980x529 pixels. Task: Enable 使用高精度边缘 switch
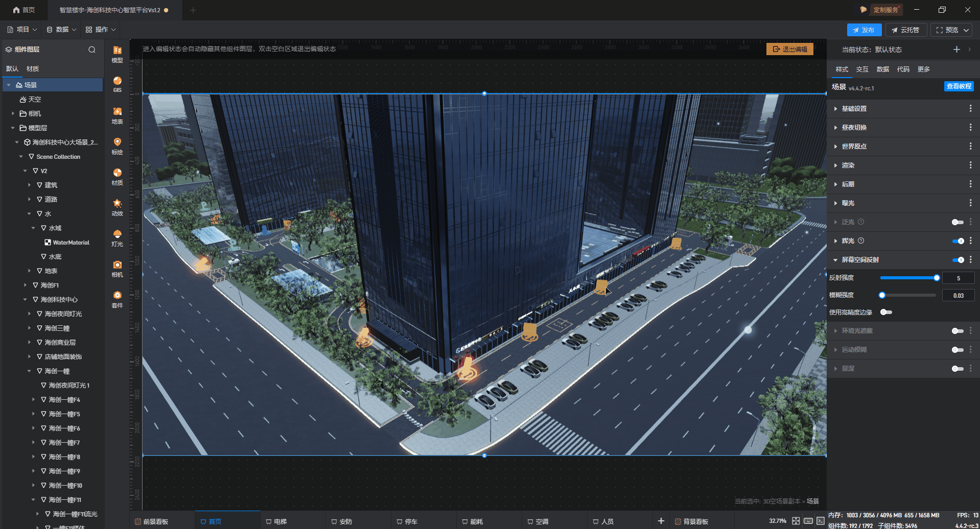click(x=886, y=312)
